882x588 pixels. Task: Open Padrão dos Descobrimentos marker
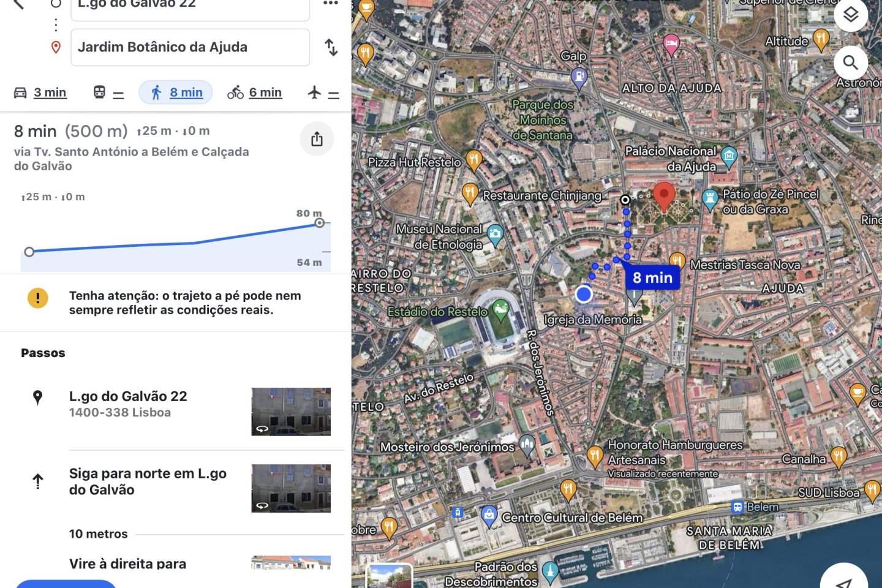[x=550, y=571]
